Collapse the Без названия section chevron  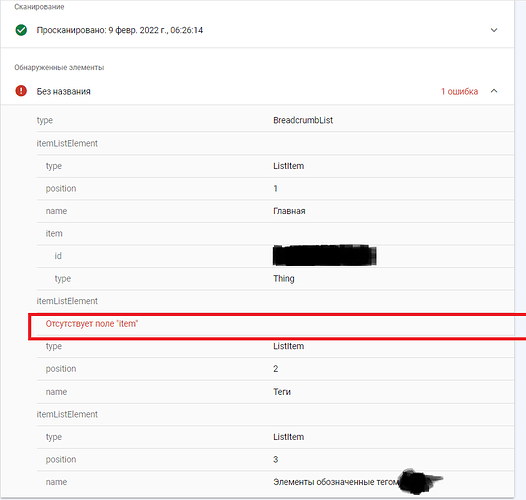pos(494,91)
